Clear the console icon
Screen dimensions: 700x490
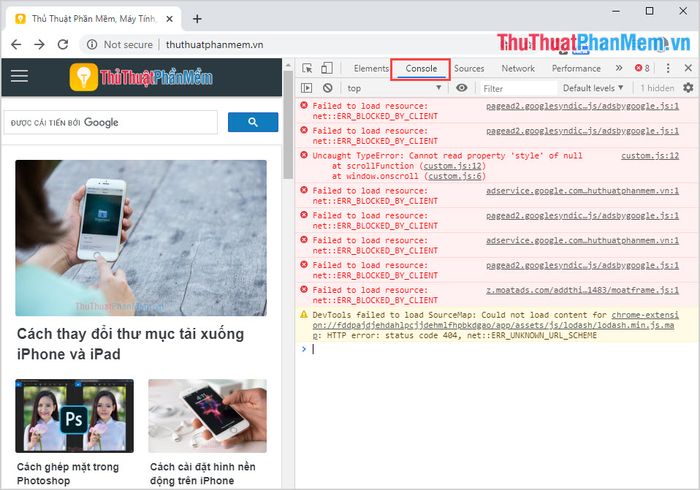(x=328, y=88)
